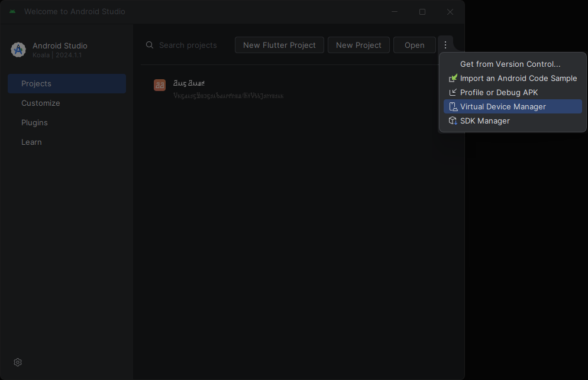Screen dimensions: 588x380
Task: Maximize the Welcome to Android Studio window
Action: click(x=422, y=12)
